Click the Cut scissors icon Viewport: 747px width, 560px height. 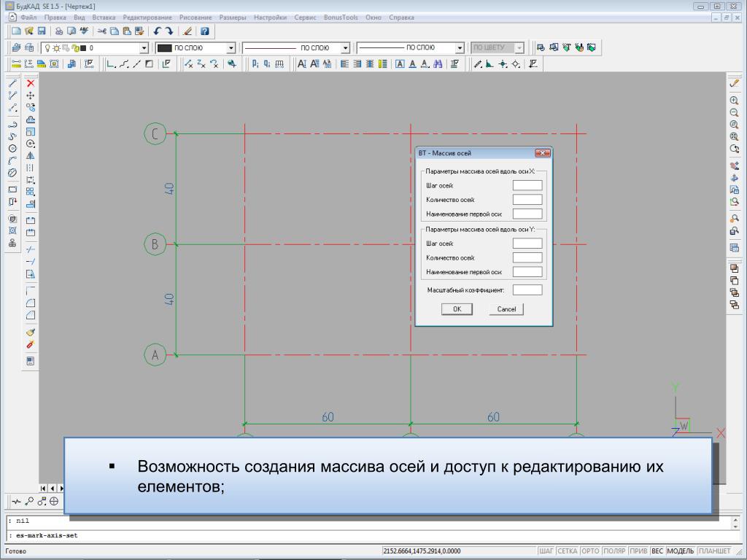click(x=102, y=31)
